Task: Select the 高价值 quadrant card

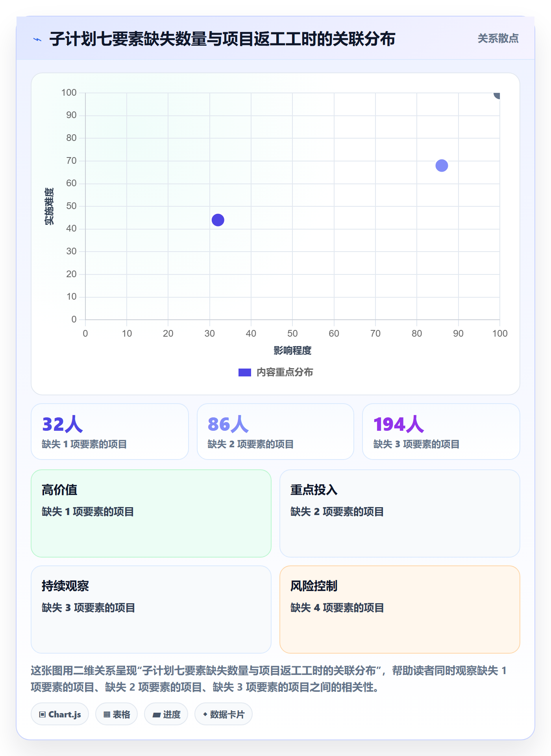Action: click(151, 513)
